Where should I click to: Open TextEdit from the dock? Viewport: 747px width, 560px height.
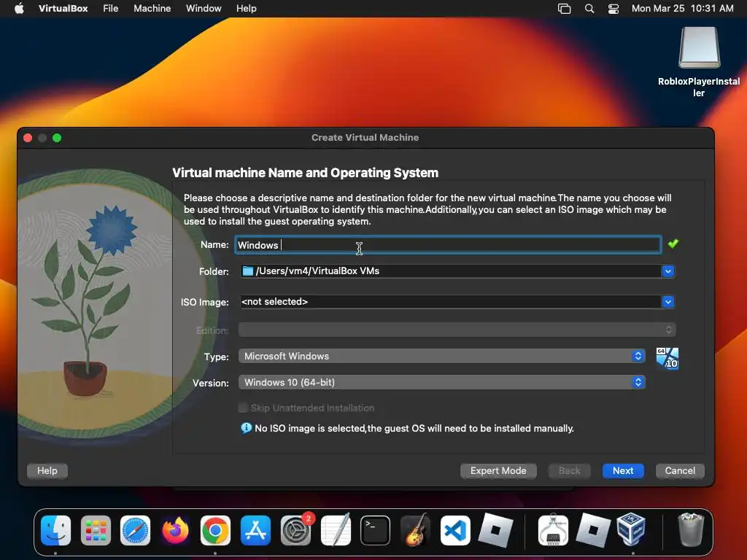pos(336,530)
